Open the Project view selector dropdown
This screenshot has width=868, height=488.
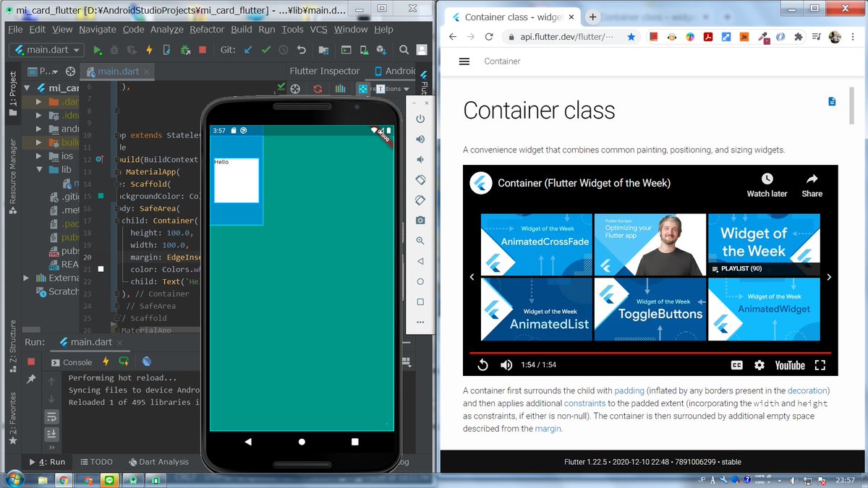44,72
